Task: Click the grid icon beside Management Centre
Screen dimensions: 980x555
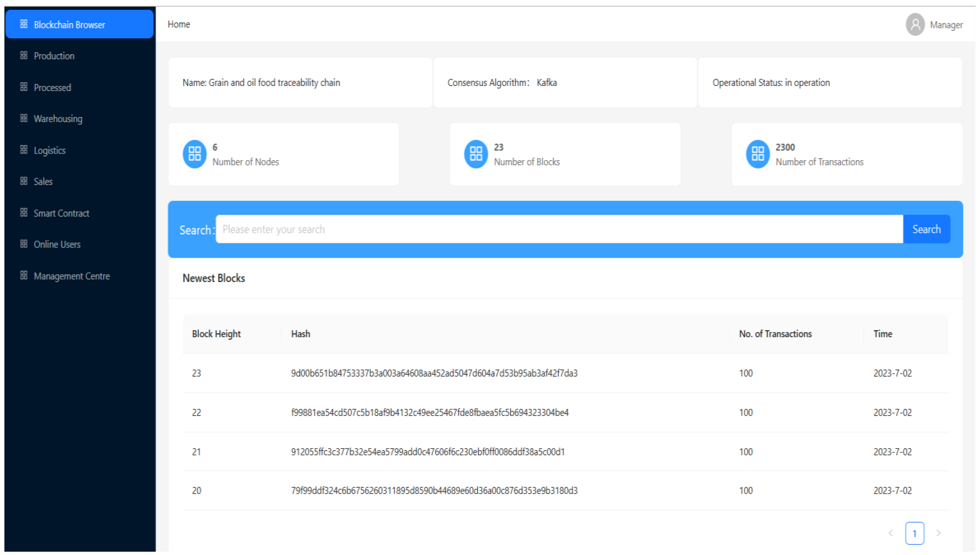Action: tap(24, 276)
